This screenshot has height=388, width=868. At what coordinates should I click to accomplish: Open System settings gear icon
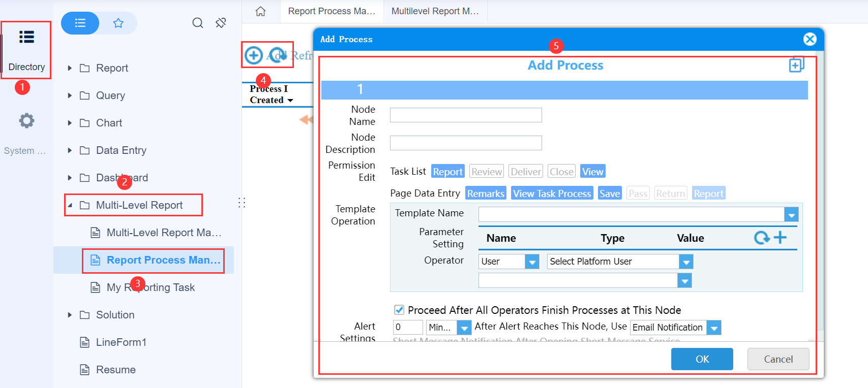tap(26, 121)
